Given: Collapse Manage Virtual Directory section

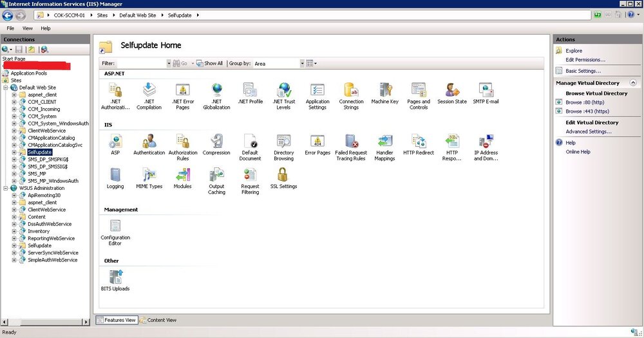Looking at the screenshot, I should [x=633, y=82].
